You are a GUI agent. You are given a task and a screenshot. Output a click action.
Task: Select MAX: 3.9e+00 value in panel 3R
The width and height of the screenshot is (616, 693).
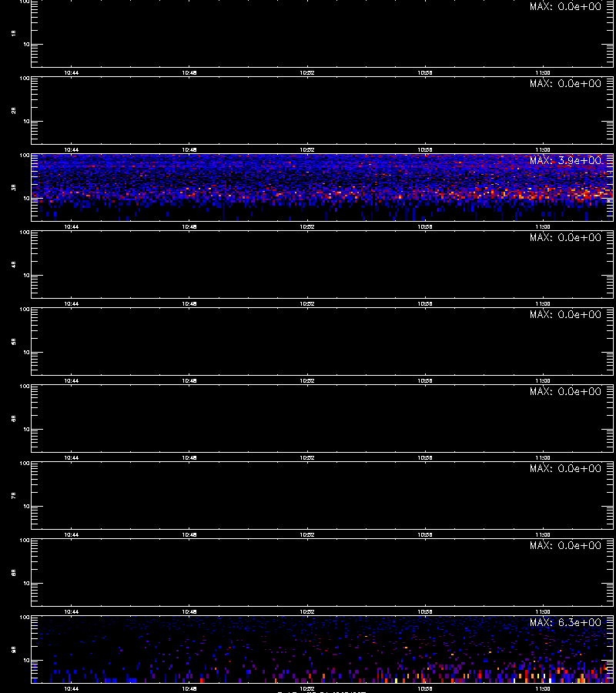pos(566,160)
